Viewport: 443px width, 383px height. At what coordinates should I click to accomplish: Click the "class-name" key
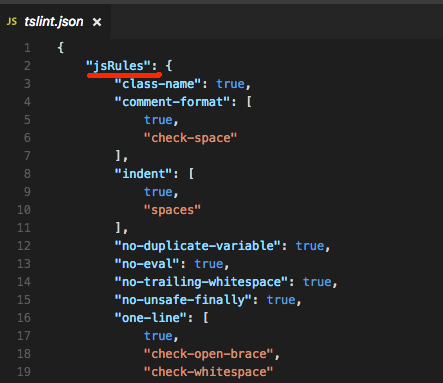[158, 84]
